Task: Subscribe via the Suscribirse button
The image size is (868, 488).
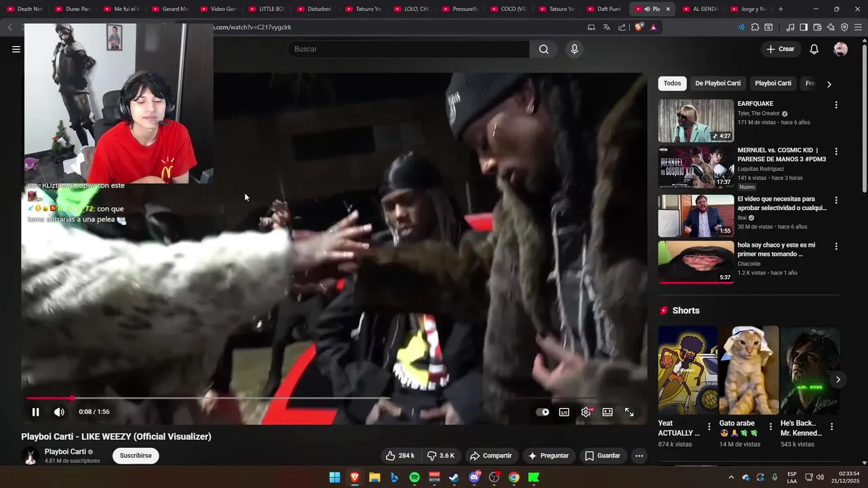Action: (136, 455)
